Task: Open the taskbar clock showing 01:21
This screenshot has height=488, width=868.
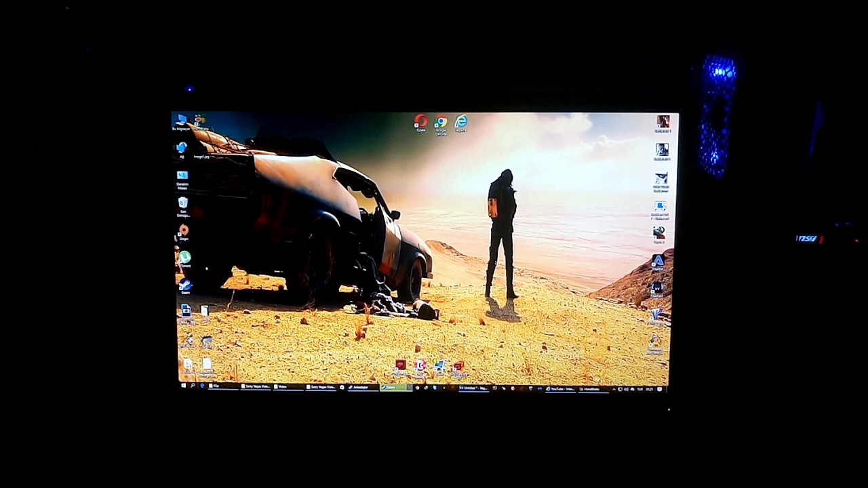Action: click(650, 389)
